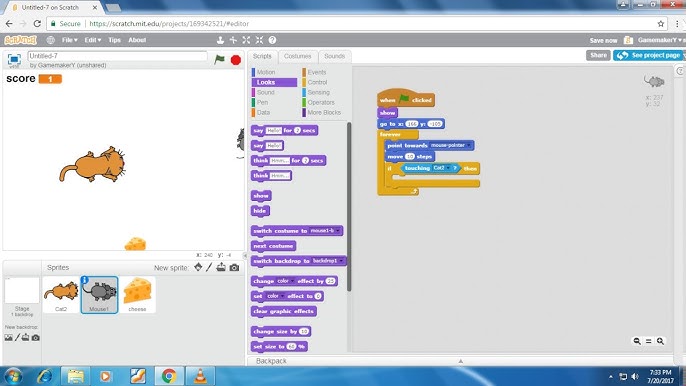Image resolution: width=686 pixels, height=386 pixels.
Task: Create new sprite from camera
Action: [234, 267]
